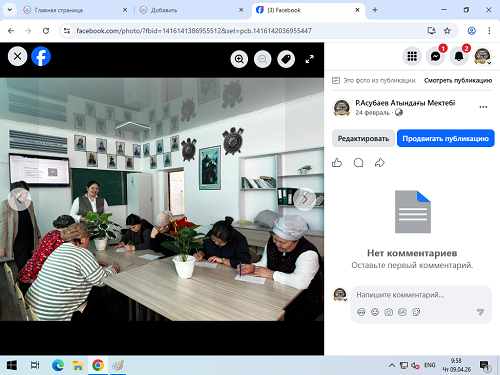Click the Редактировать button
Image resolution: width=500 pixels, height=375 pixels.
pyautogui.click(x=363, y=138)
